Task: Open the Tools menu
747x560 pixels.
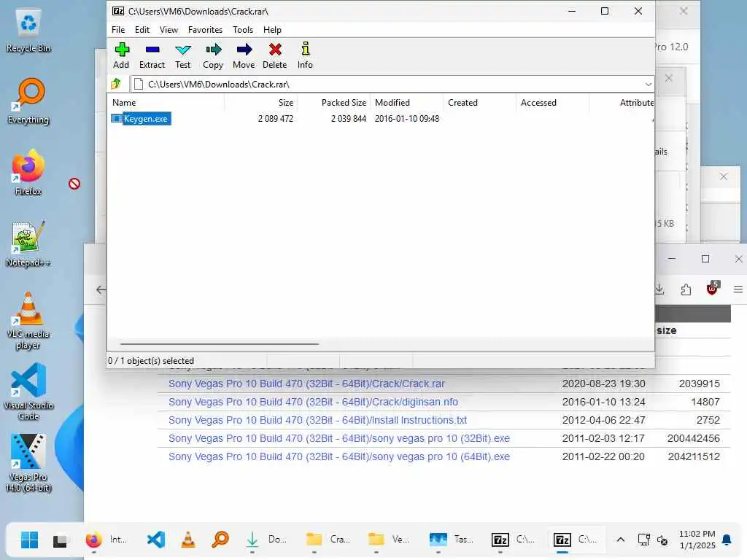Action: [x=243, y=29]
